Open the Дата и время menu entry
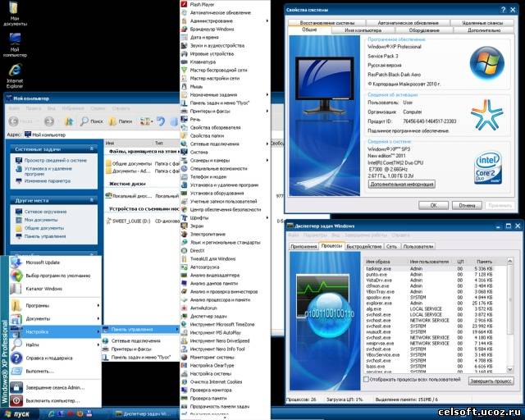Image resolution: width=525 pixels, height=420 pixels. [204, 37]
